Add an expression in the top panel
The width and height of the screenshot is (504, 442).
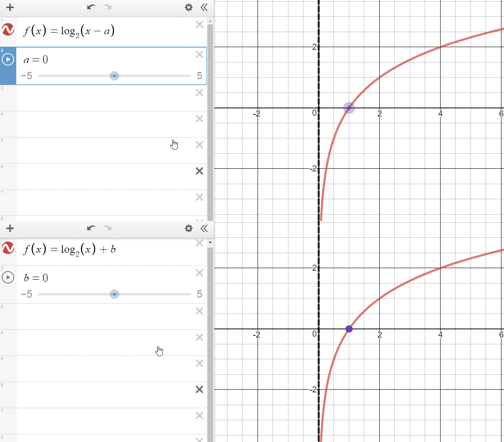[10, 7]
